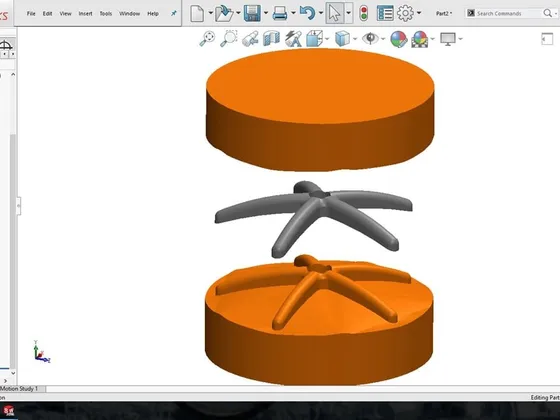Toggle Hide/Show Items eye icon
The image size is (560, 420).
point(370,38)
